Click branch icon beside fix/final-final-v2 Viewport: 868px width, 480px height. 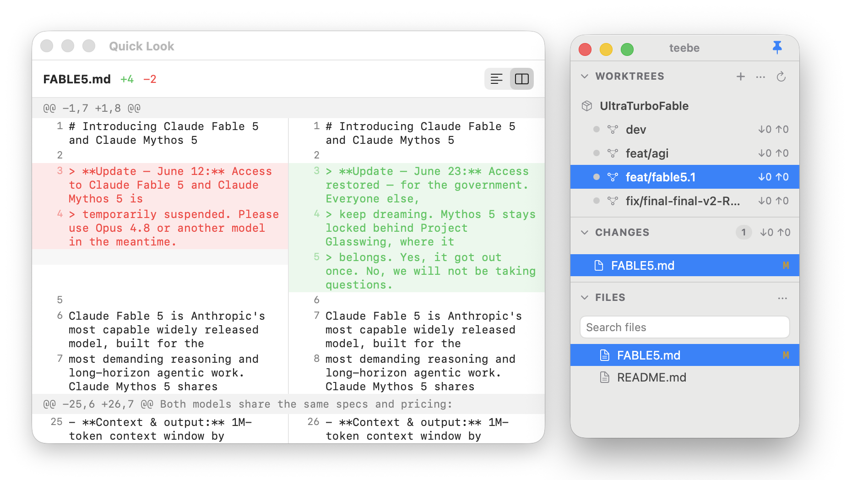613,201
